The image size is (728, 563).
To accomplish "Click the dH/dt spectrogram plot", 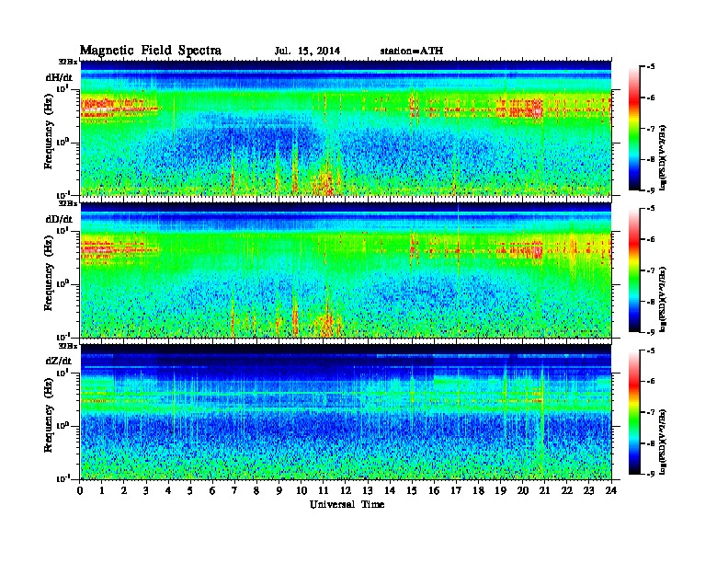I will (346, 128).
